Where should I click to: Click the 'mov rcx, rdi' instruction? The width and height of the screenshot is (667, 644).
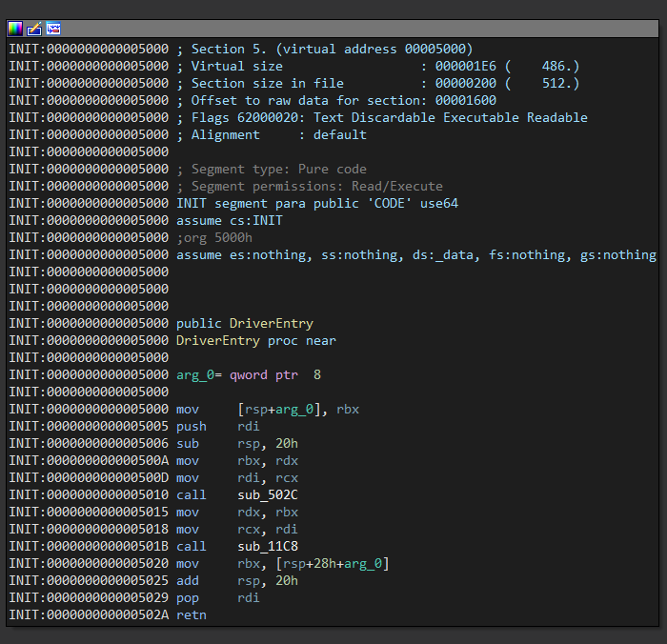click(237, 529)
